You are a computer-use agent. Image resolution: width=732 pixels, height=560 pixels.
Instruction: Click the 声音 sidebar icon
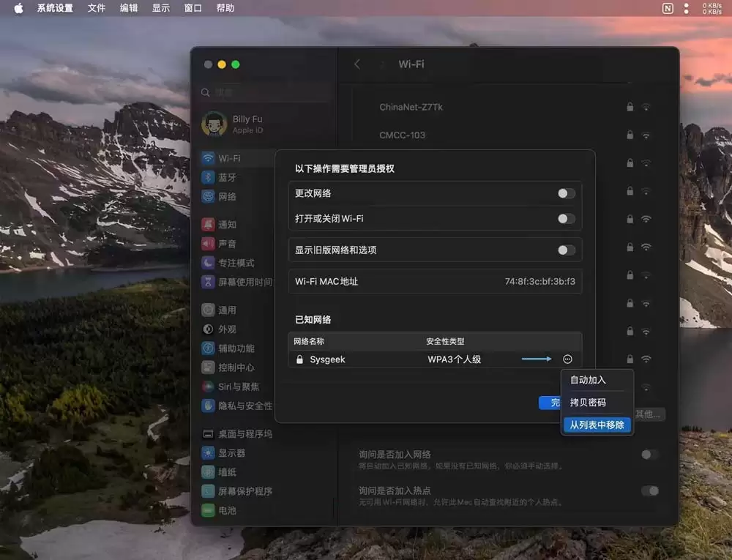click(x=207, y=243)
